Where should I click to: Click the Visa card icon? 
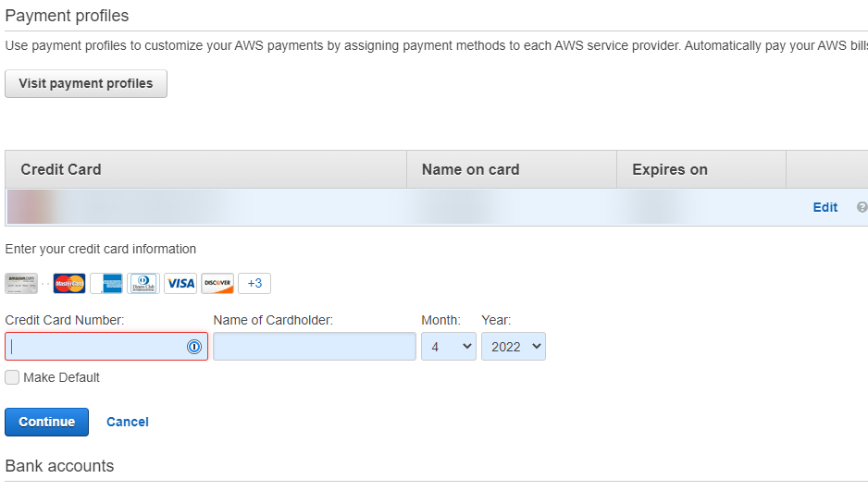click(180, 283)
